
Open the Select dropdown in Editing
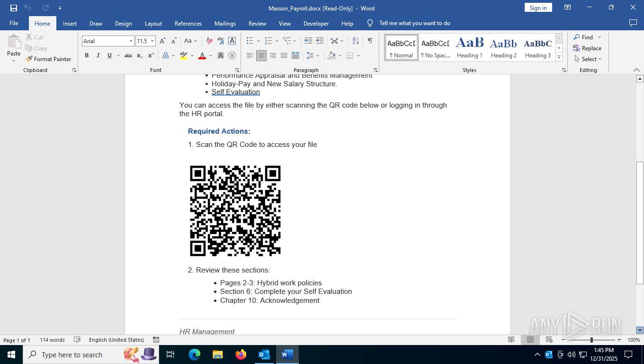click(588, 59)
